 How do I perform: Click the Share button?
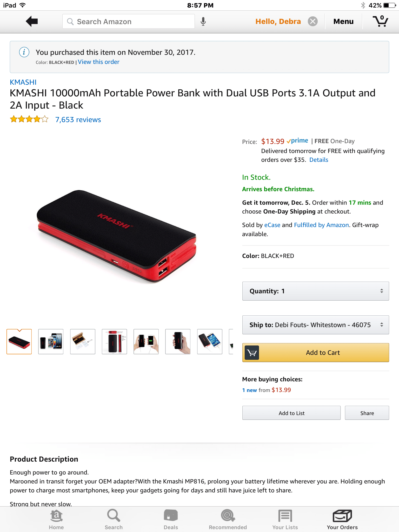pos(367,413)
